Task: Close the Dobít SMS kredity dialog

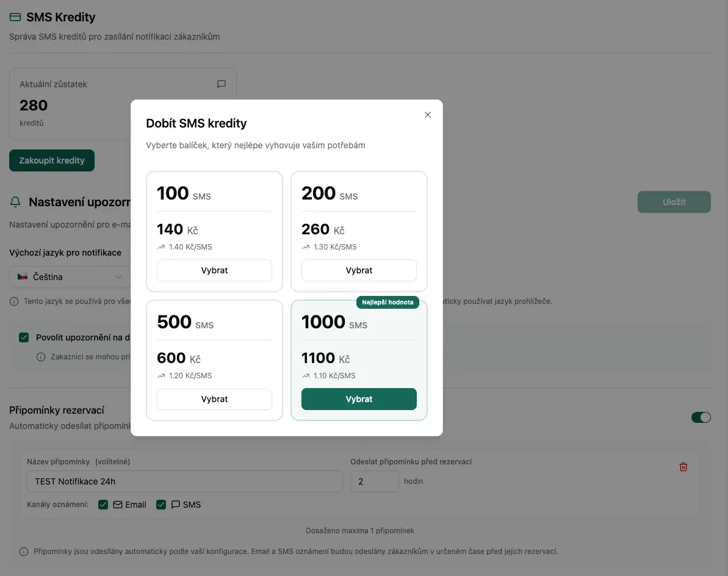Action: (x=428, y=115)
